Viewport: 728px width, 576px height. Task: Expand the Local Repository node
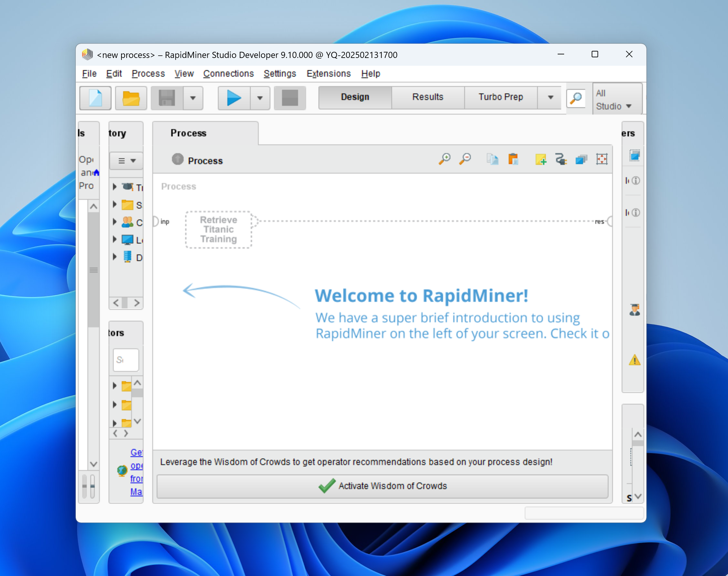[115, 239]
